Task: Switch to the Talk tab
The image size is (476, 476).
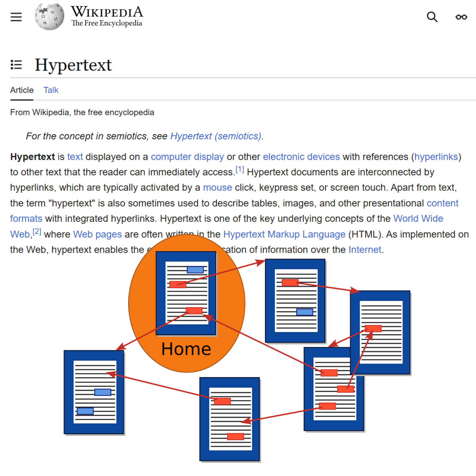Action: tap(51, 90)
